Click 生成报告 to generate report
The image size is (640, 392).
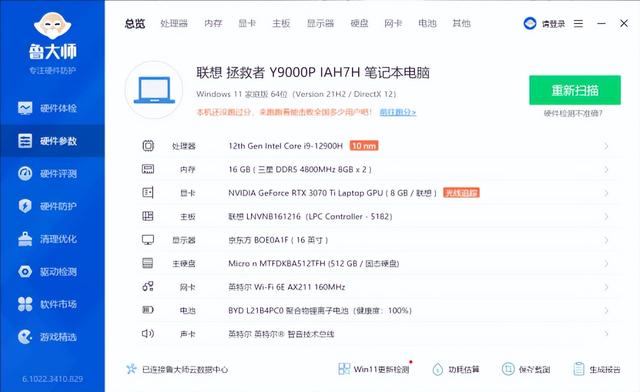pos(597,369)
